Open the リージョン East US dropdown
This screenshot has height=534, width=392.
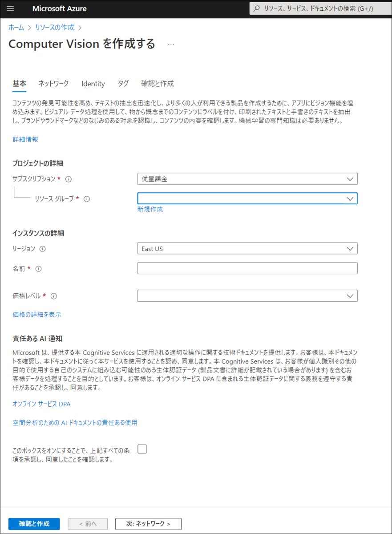point(247,248)
